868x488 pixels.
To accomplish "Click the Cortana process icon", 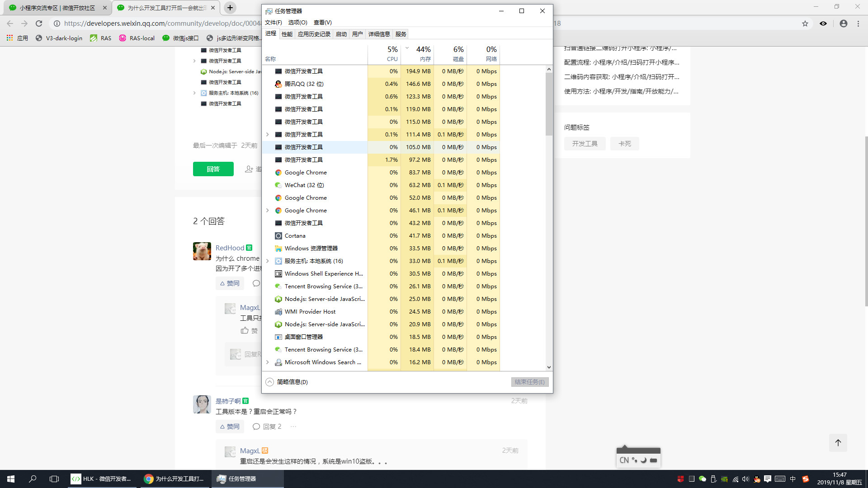I will [278, 236].
